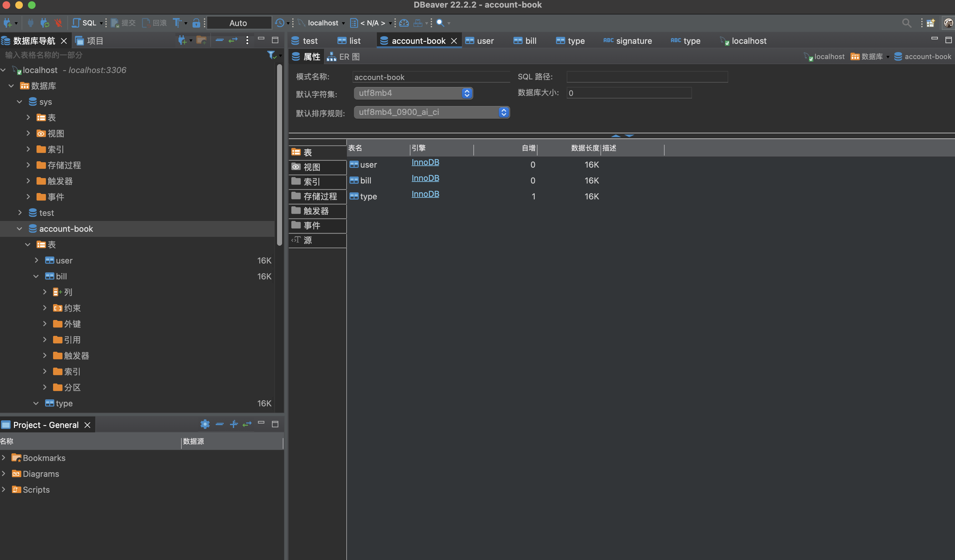Switch to the signature editor tab

[x=628, y=41]
